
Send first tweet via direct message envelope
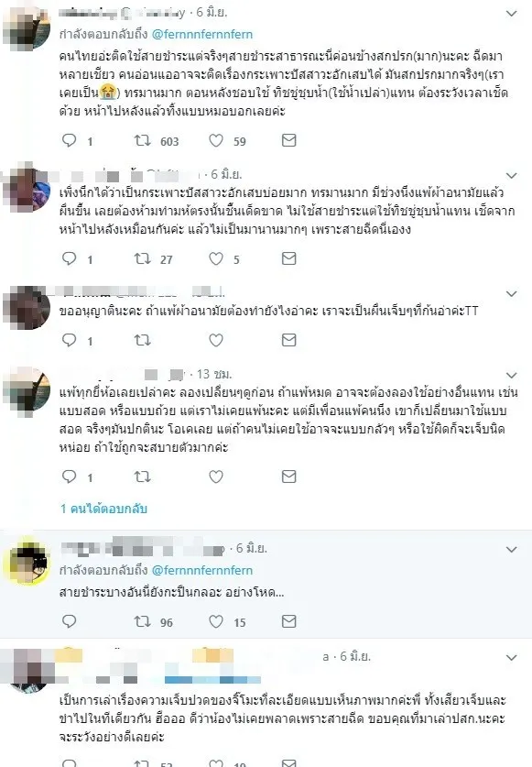coord(289,141)
